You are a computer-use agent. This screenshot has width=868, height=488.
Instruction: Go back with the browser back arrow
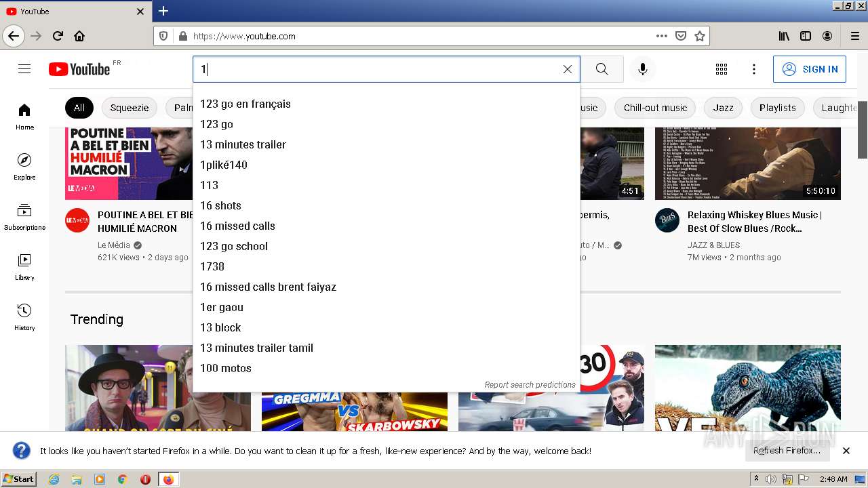14,36
